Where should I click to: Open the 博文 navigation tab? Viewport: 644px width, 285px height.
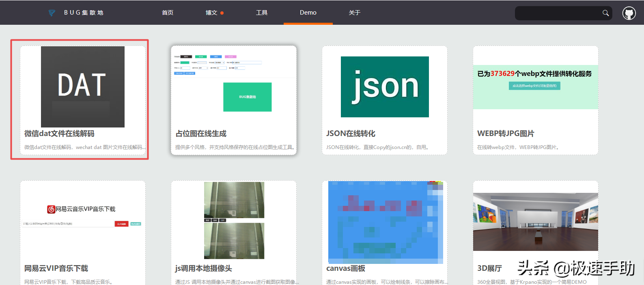[211, 13]
